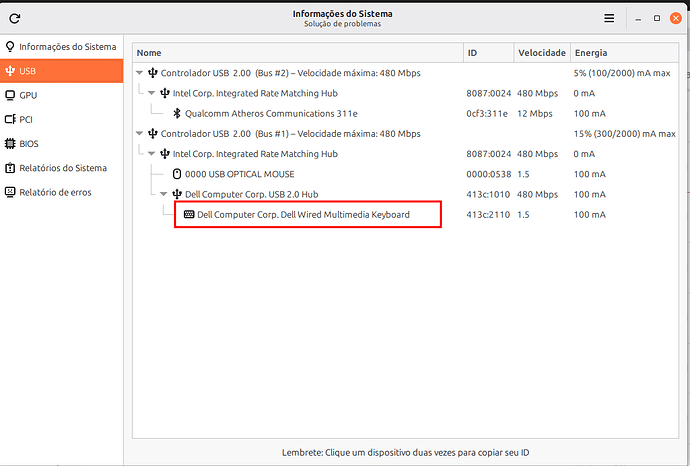Sort by the Energia column header
The image size is (690, 466).
point(624,52)
